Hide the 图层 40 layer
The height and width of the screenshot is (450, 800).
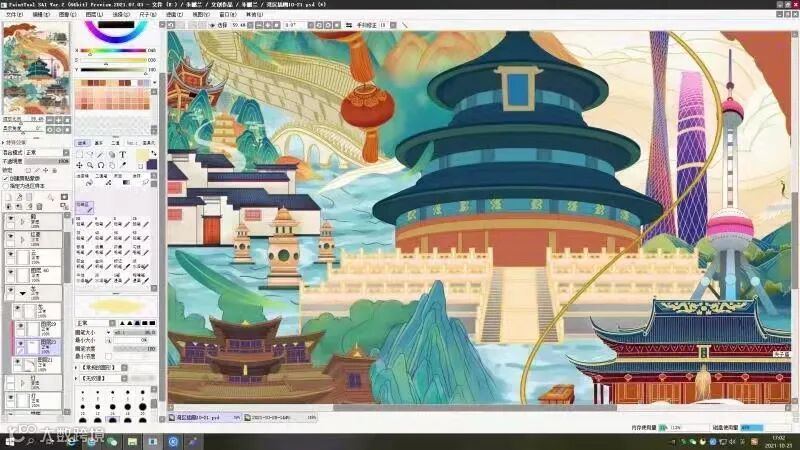click(x=10, y=272)
